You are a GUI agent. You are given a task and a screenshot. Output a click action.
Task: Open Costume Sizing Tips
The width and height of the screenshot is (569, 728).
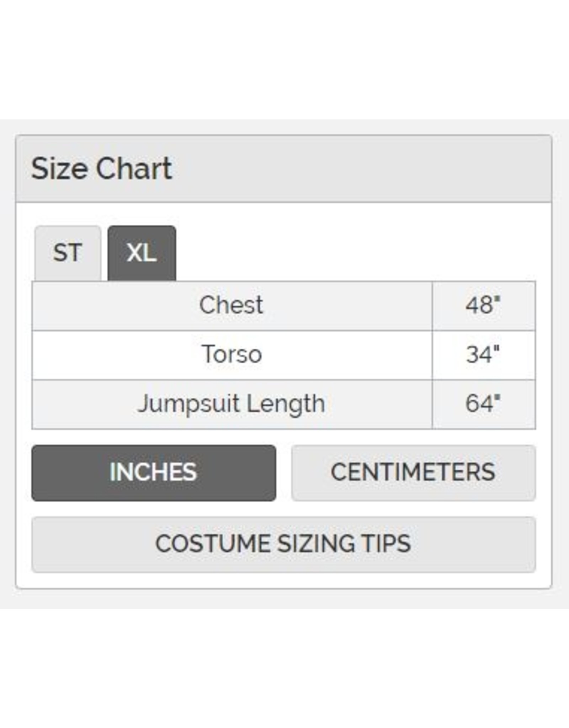[283, 544]
